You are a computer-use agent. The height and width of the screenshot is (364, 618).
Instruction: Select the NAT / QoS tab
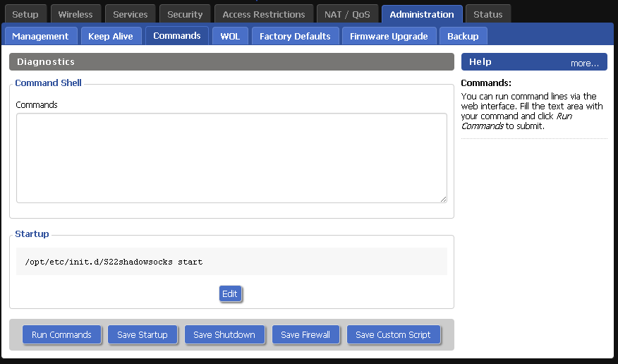(347, 14)
